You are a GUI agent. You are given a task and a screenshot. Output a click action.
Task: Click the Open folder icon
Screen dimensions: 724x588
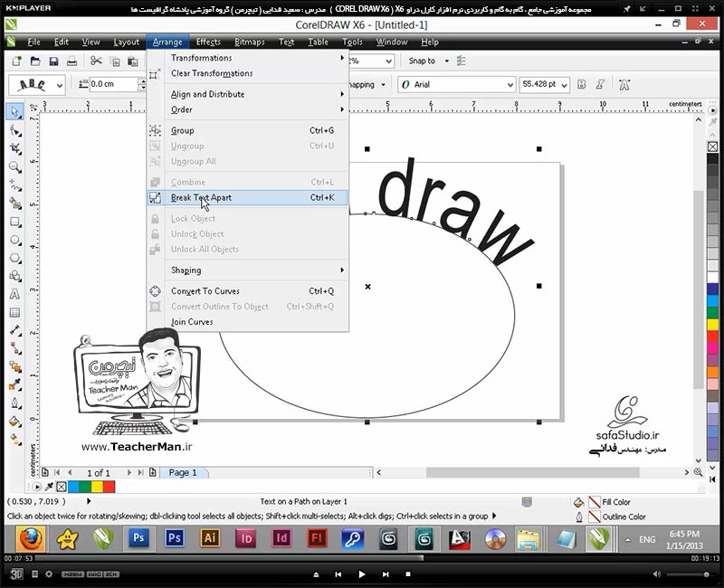35,61
